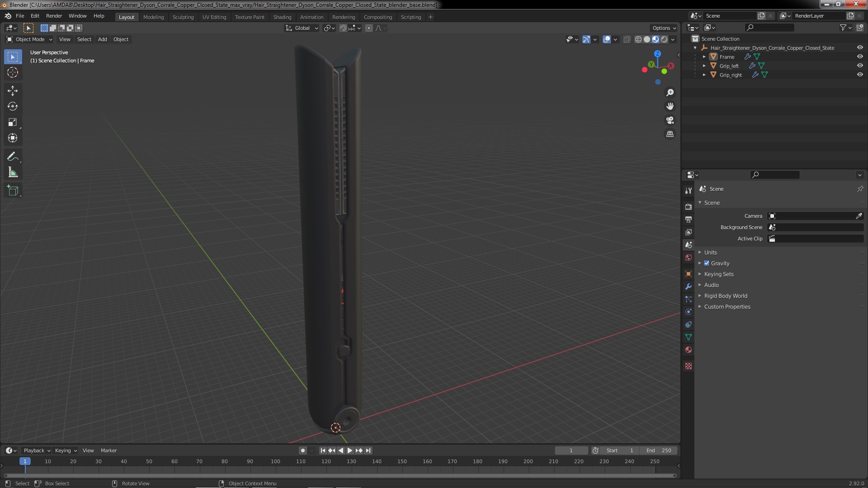The height and width of the screenshot is (488, 868).
Task: Click the zoom magnifier viewport icon
Action: pos(670,93)
